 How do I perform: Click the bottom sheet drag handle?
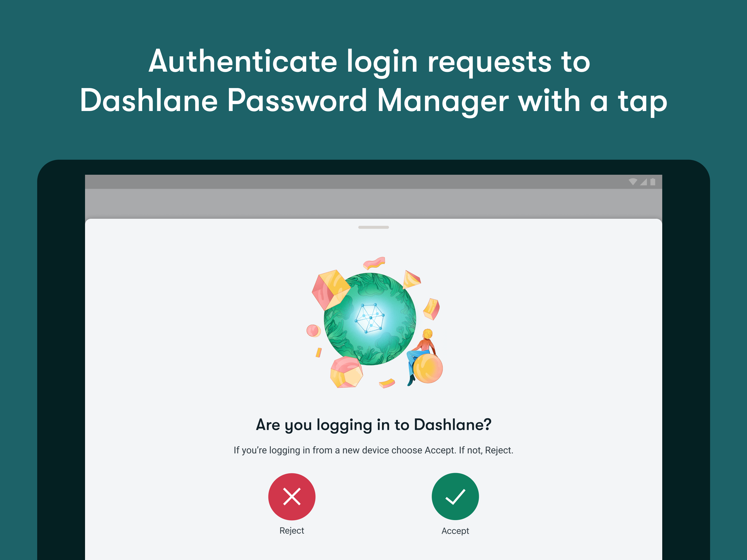coord(373,227)
